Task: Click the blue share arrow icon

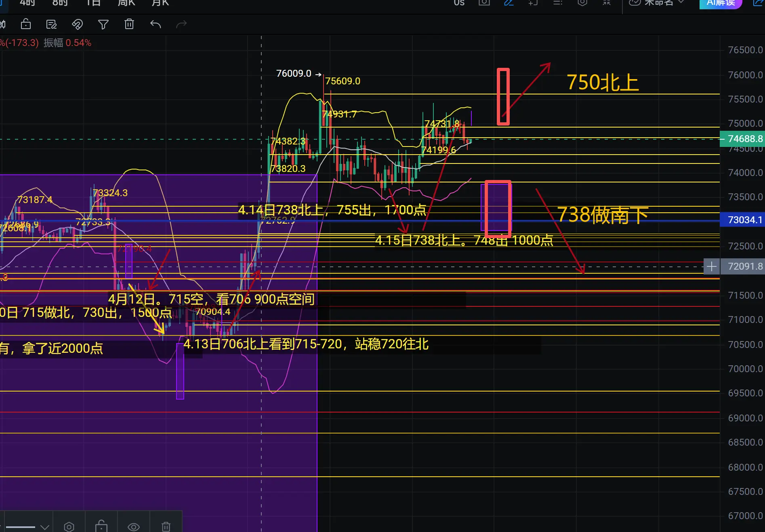Action: (x=759, y=2)
